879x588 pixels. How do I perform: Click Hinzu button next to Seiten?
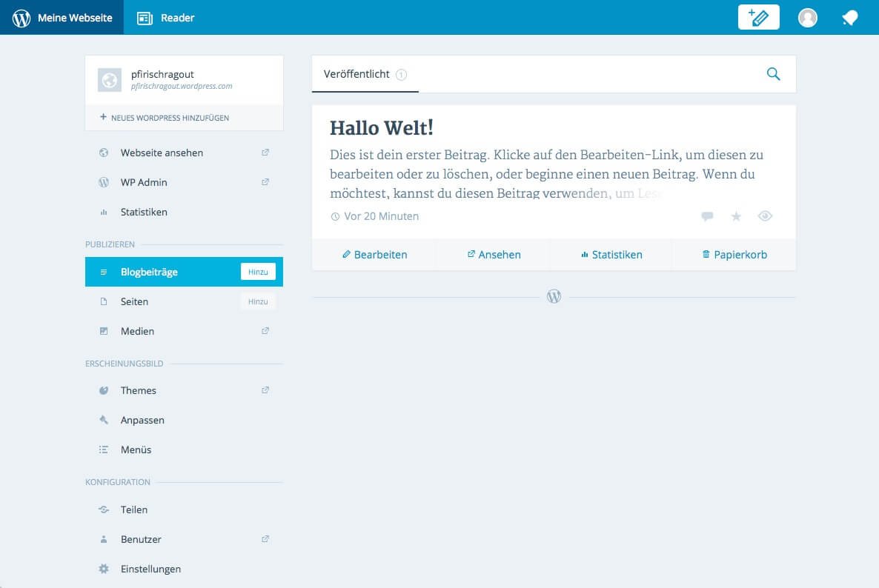tap(258, 301)
